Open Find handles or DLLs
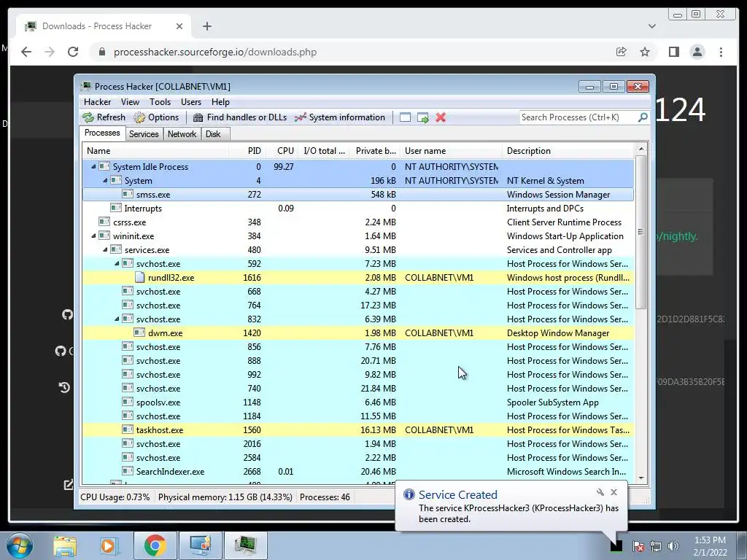Screen dimensions: 747x560 tap(239, 117)
